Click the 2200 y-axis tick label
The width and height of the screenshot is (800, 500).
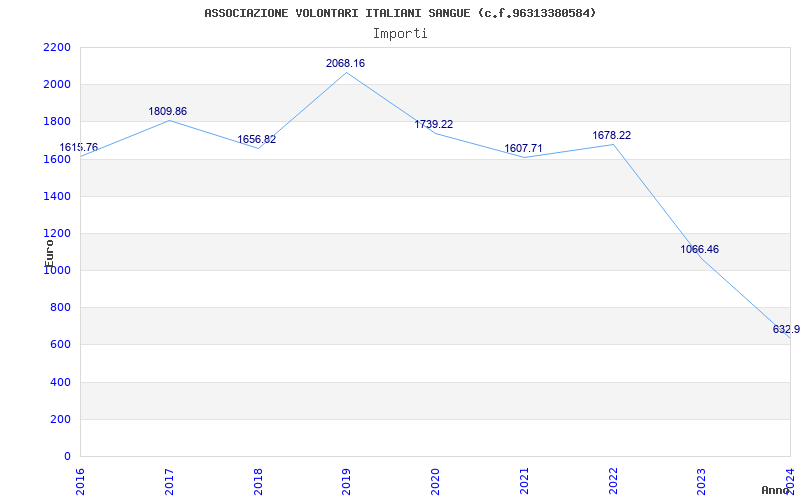57,47
